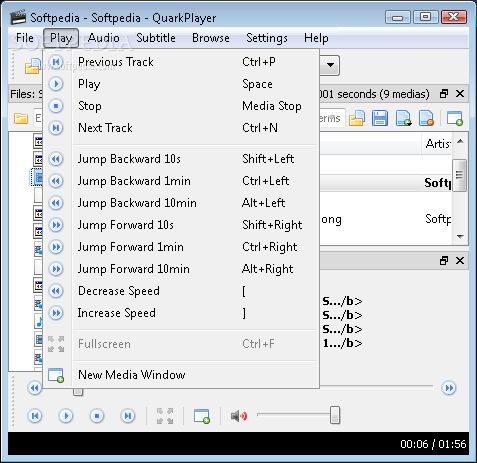Choose Stop in the Play menu
This screenshot has height=463, width=477.
181,106
